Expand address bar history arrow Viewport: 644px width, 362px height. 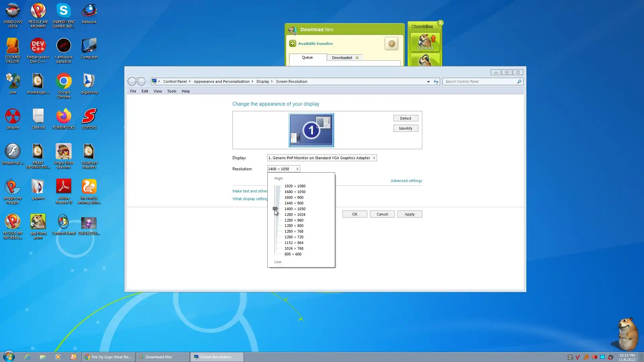point(428,81)
